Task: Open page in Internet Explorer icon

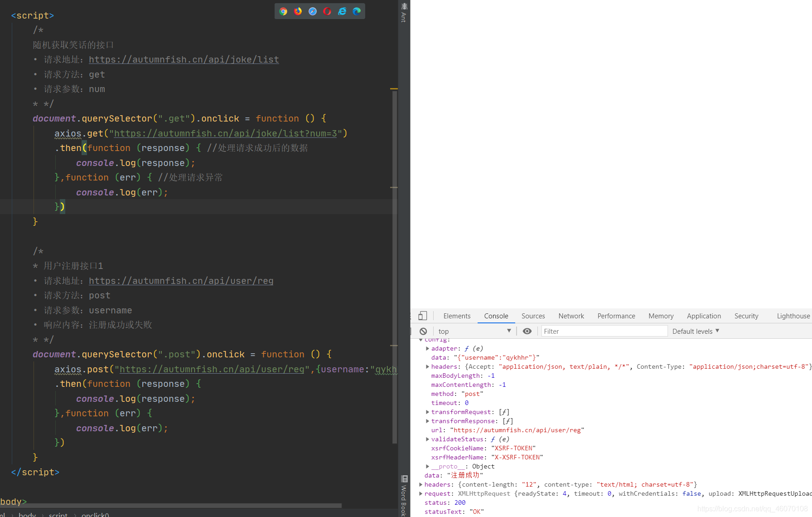Action: [x=342, y=11]
